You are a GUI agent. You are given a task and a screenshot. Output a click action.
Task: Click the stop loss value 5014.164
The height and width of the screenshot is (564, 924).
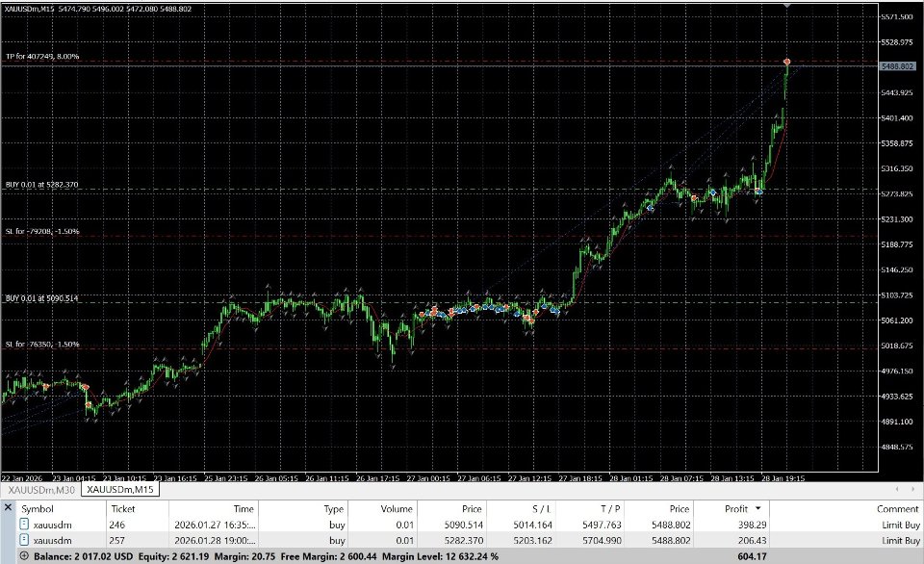tap(532, 525)
